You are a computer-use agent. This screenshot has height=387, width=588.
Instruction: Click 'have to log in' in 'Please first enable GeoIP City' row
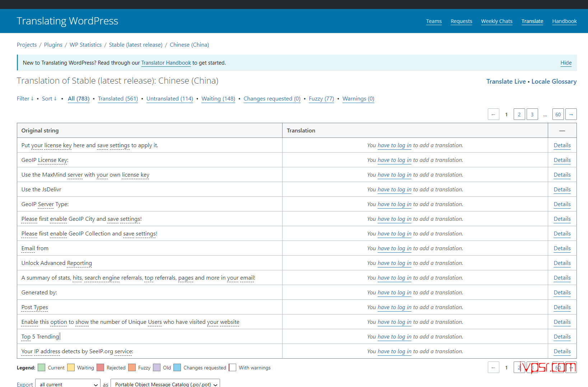click(395, 219)
